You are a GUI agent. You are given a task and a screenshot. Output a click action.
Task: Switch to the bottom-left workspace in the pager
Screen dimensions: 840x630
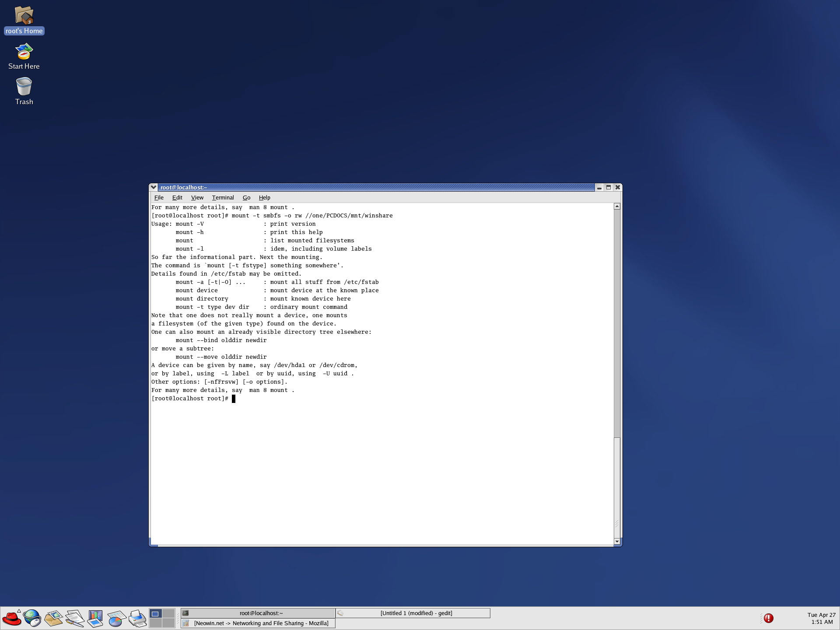tap(155, 623)
